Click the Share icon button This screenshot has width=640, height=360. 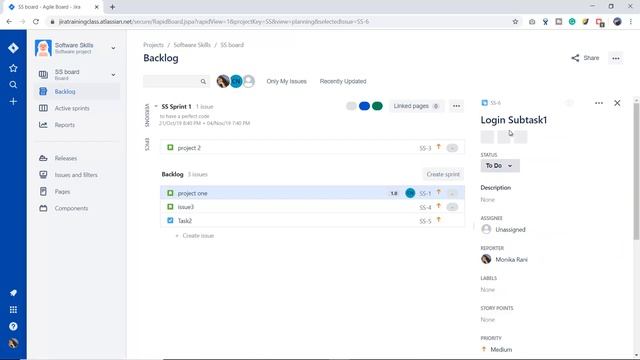point(575,58)
